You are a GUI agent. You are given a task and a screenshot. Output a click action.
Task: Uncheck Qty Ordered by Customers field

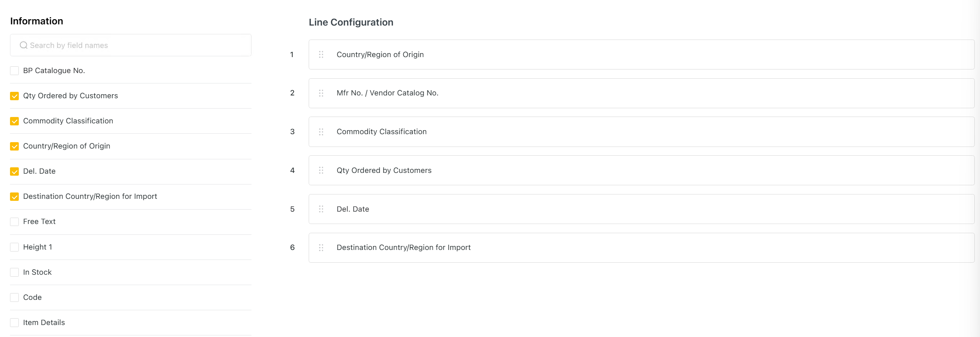pyautogui.click(x=14, y=96)
